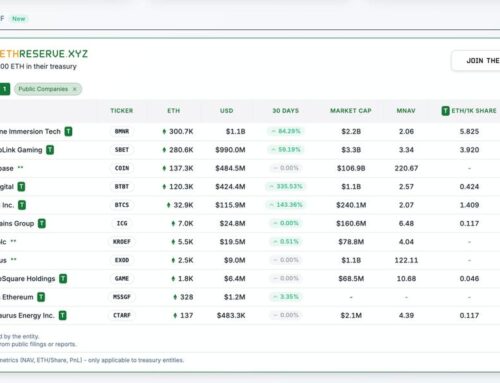Click the $483.3K USD value
The height and width of the screenshot is (383, 500).
pos(231,315)
